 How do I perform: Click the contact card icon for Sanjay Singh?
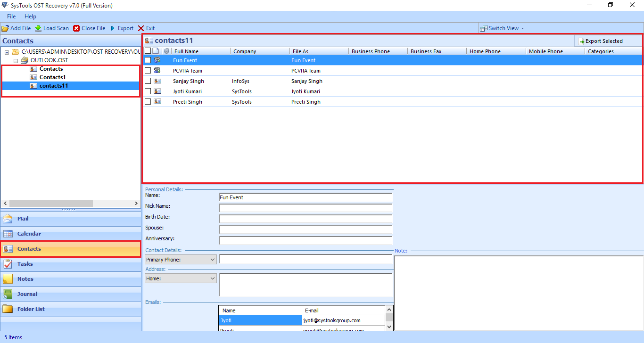click(157, 81)
